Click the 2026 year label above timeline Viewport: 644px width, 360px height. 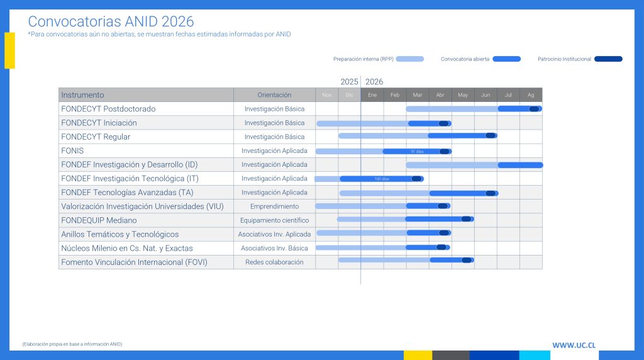click(x=374, y=82)
